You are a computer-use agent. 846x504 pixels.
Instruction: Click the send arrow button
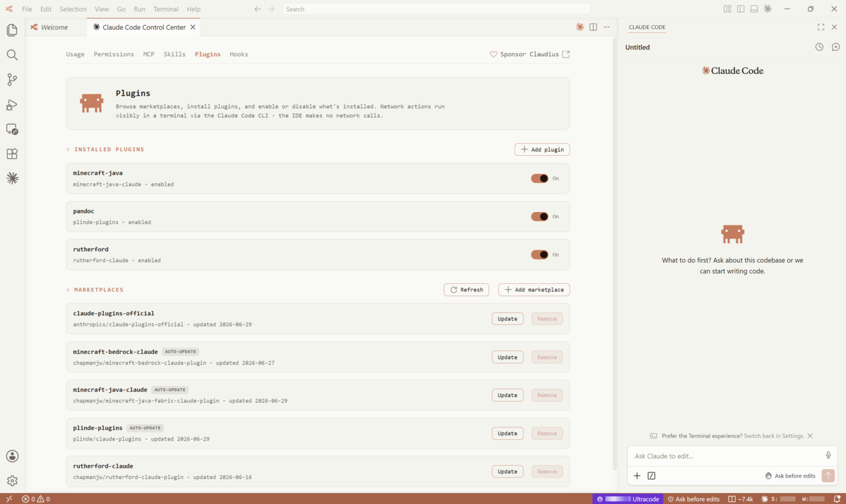click(x=828, y=476)
